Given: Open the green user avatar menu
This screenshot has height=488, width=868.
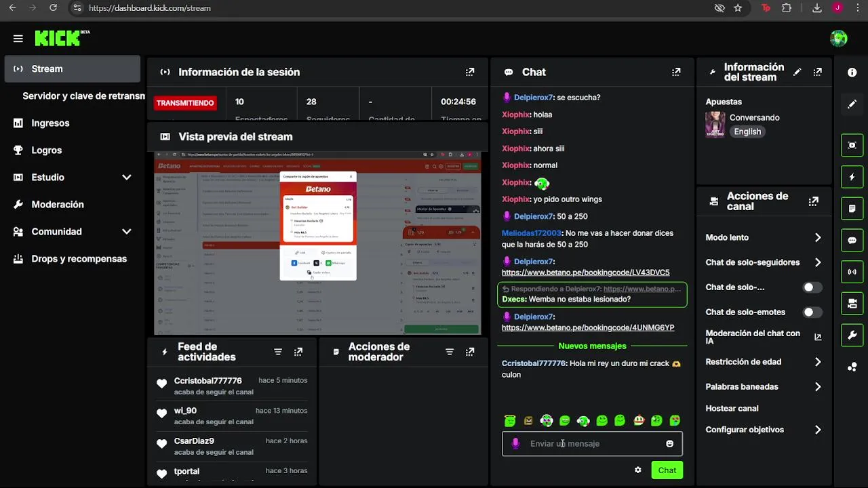Looking at the screenshot, I should [x=838, y=38].
